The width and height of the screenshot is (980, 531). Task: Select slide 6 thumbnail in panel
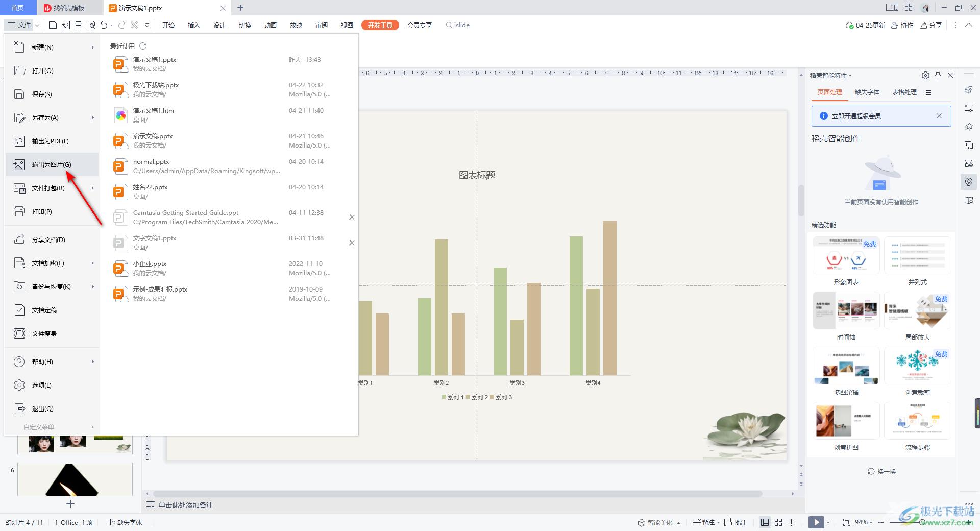click(75, 479)
